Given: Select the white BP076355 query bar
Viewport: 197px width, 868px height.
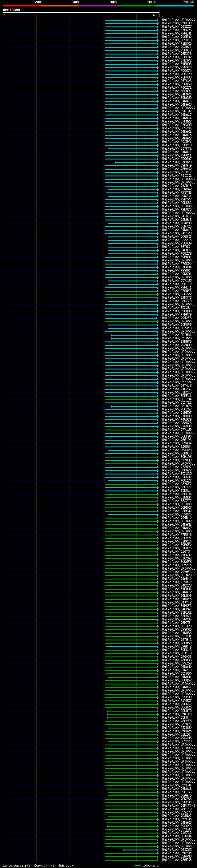Looking at the screenshot, I should click(81, 12).
